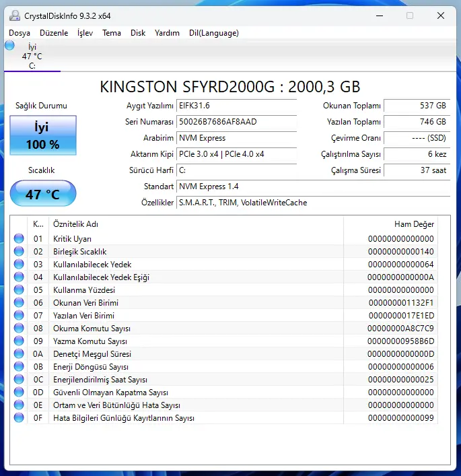Click the Çalışma Süresi value 37 saat
This screenshot has width=461, height=476.
tap(417, 170)
